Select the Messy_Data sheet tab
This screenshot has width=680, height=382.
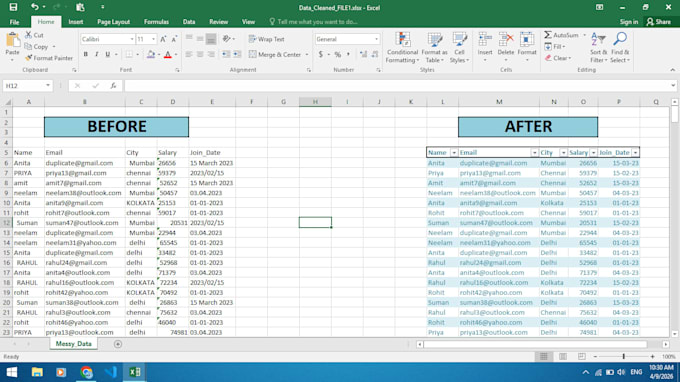tap(73, 344)
